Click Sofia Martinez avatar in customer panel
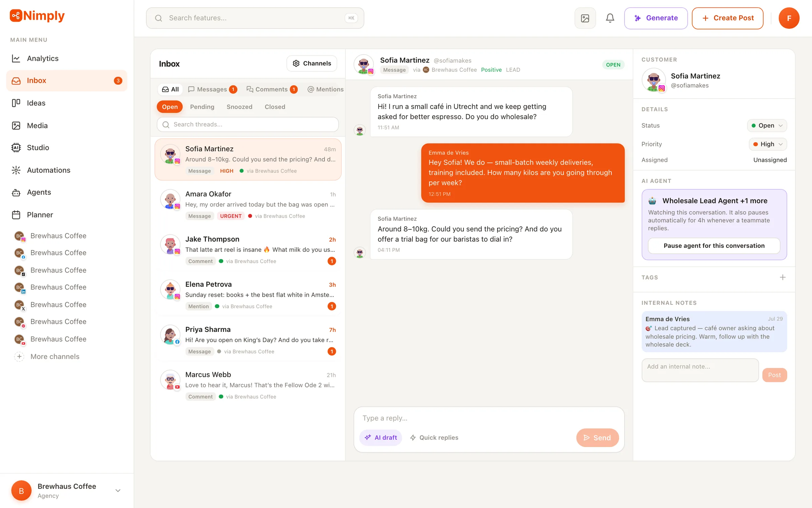Image resolution: width=812 pixels, height=508 pixels. pos(653,80)
